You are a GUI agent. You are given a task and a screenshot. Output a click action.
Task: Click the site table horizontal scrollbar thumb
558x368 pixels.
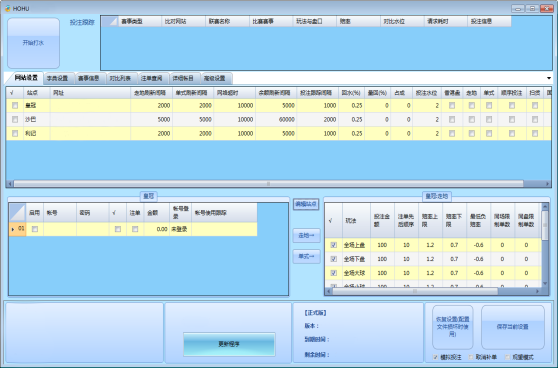269,184
